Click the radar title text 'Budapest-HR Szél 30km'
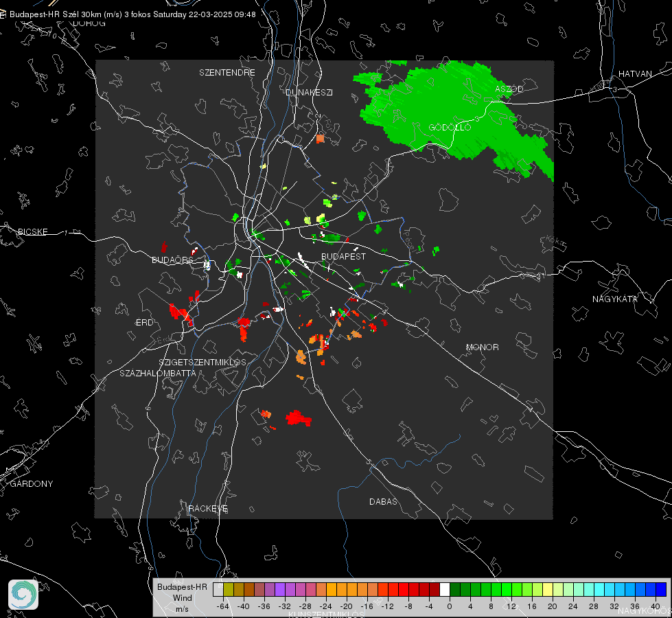The image size is (672, 618). tap(54, 14)
